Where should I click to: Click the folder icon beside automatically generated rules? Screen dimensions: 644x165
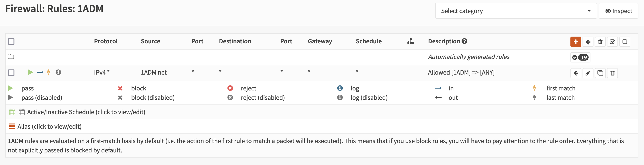click(x=11, y=57)
